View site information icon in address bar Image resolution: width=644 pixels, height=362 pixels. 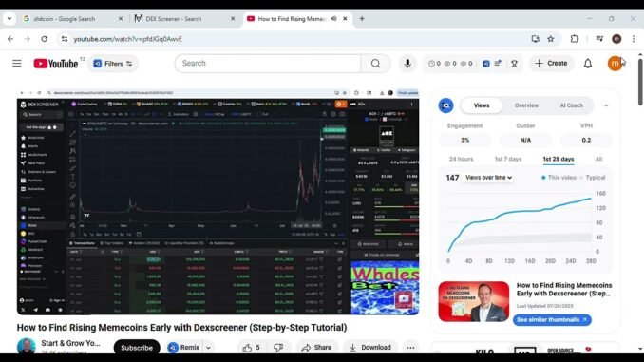65,39
